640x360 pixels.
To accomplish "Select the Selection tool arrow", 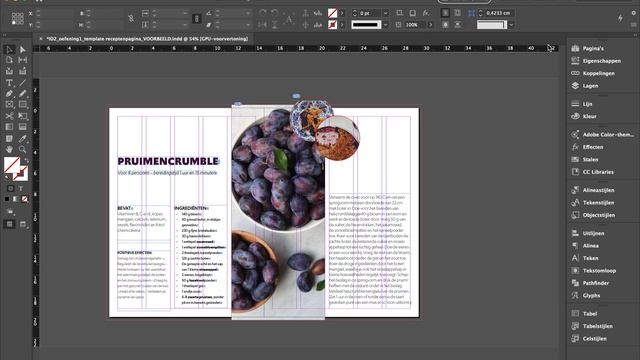I will (9, 49).
